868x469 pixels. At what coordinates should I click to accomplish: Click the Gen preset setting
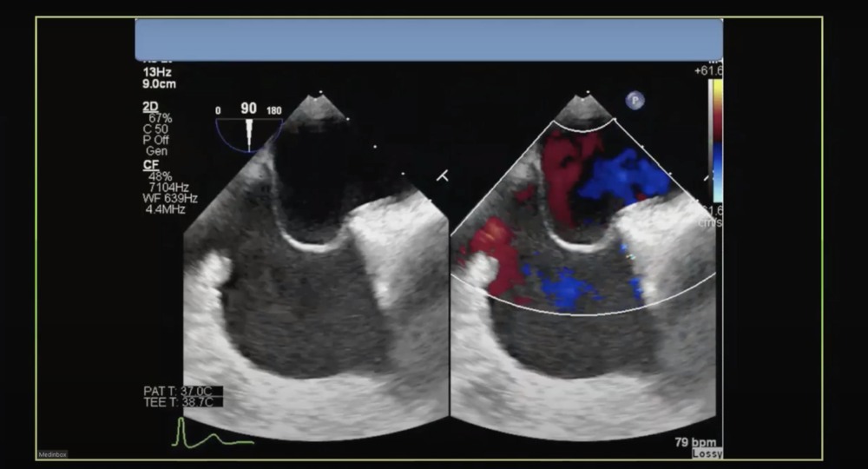pos(156,151)
